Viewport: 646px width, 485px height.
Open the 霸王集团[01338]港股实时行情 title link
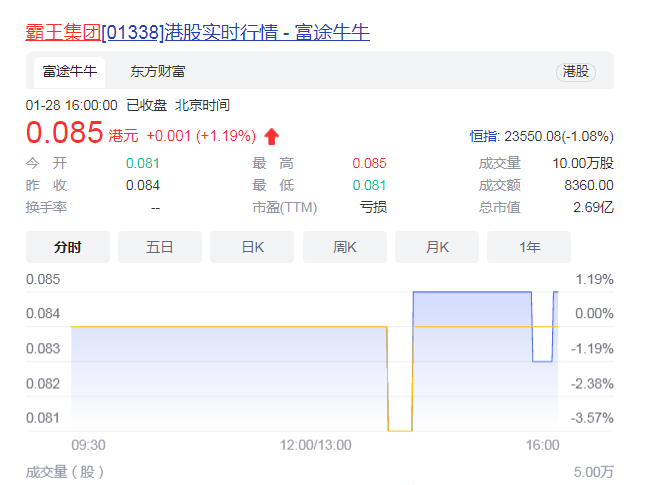197,33
